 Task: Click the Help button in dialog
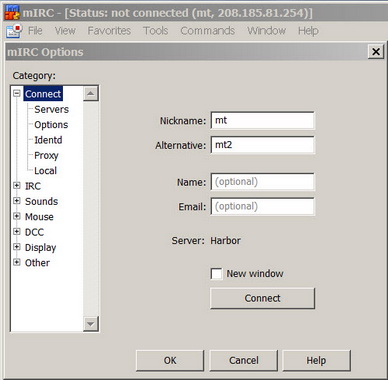pos(316,360)
